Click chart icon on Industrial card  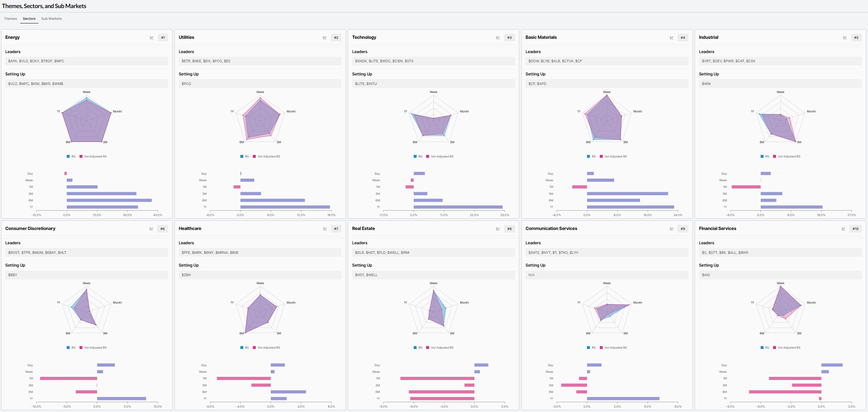(845, 38)
